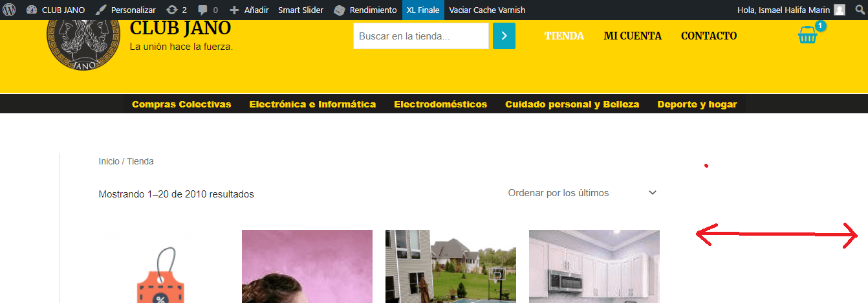Screen dimensions: 868x303
Task: Focus the Buscar en la tienda field
Action: click(420, 36)
